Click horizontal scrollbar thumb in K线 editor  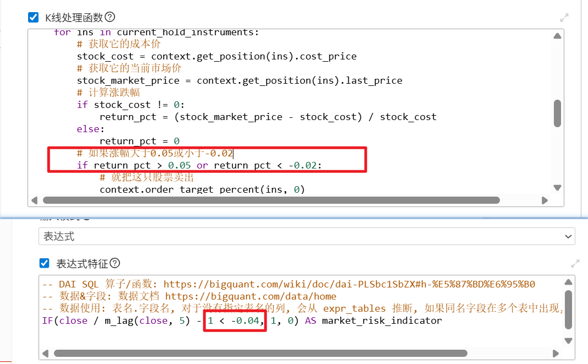tap(271, 200)
